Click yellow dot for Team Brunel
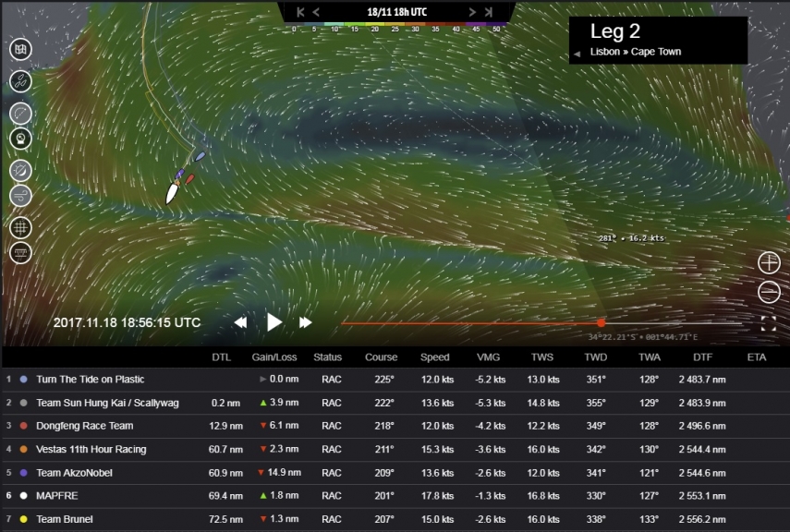Image resolution: width=790 pixels, height=532 pixels. [23, 519]
